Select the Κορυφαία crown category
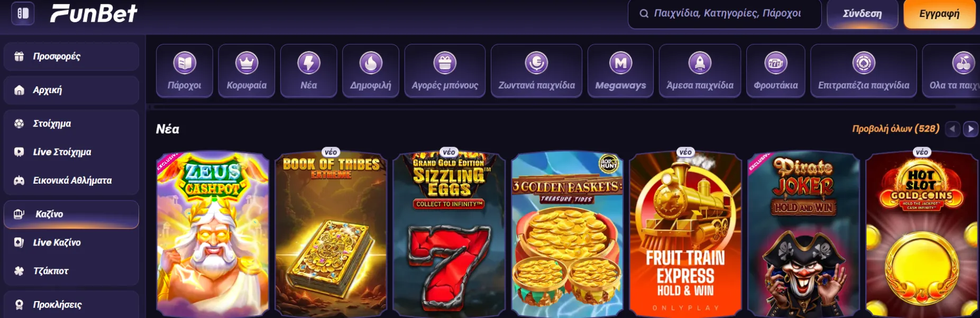Image resolution: width=980 pixels, height=318 pixels. pos(246,71)
